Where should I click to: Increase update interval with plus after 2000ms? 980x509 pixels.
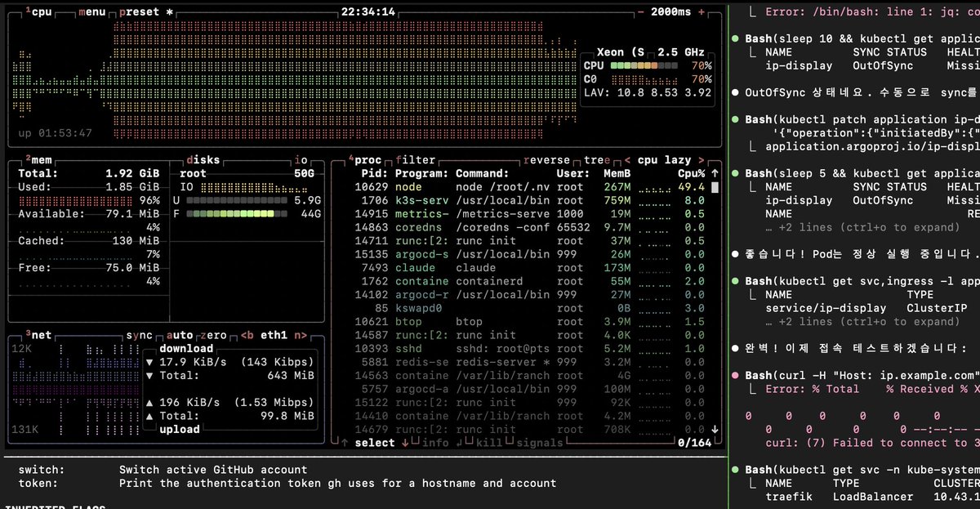pos(702,12)
